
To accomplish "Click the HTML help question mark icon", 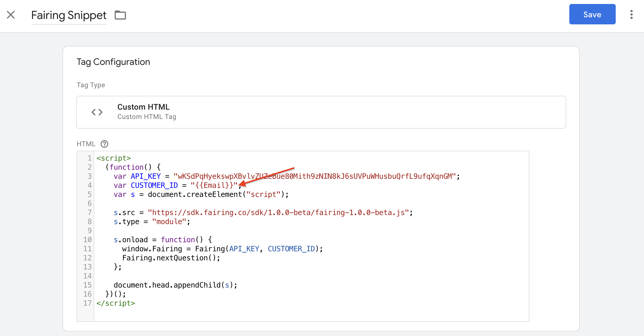I will tap(104, 144).
